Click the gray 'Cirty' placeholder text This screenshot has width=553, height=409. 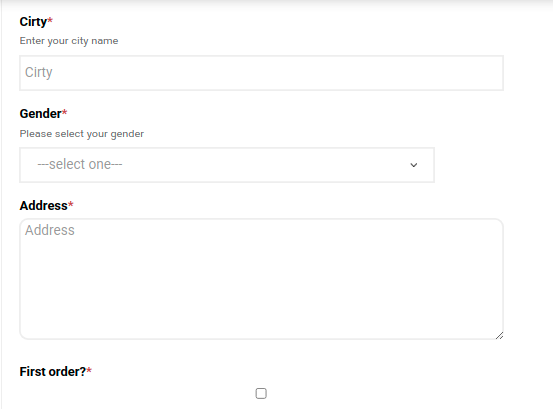click(x=39, y=73)
